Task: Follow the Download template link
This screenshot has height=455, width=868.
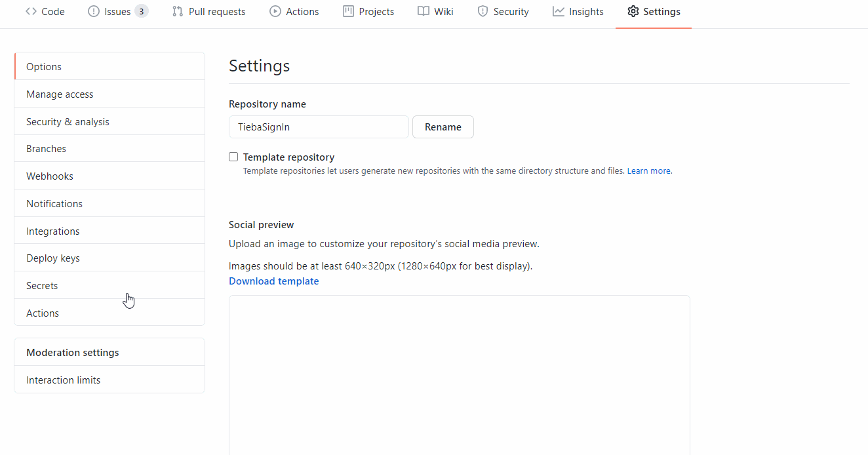Action: [x=274, y=281]
